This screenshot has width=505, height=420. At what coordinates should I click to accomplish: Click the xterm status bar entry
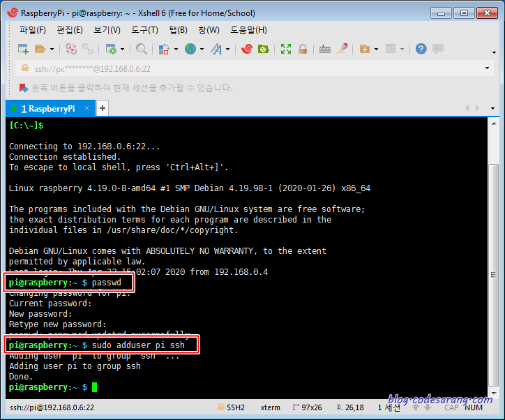270,407
